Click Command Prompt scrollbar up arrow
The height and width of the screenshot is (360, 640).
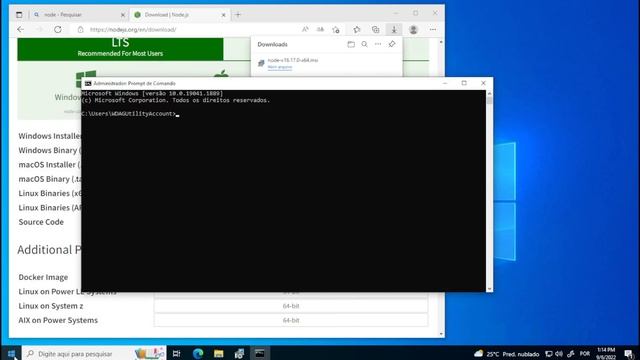coord(489,93)
